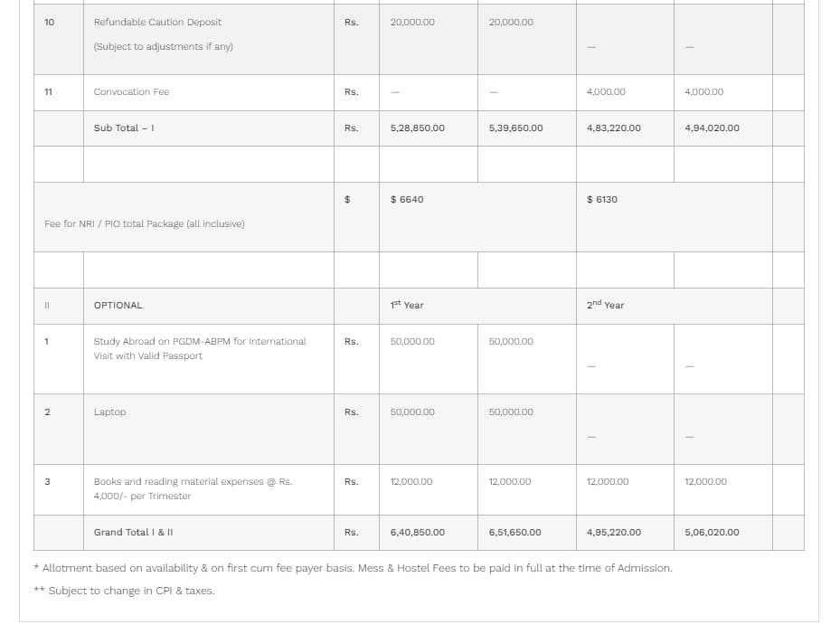Select the Convocation Fee row label
Screen dimensions: 840x625
(x=131, y=92)
